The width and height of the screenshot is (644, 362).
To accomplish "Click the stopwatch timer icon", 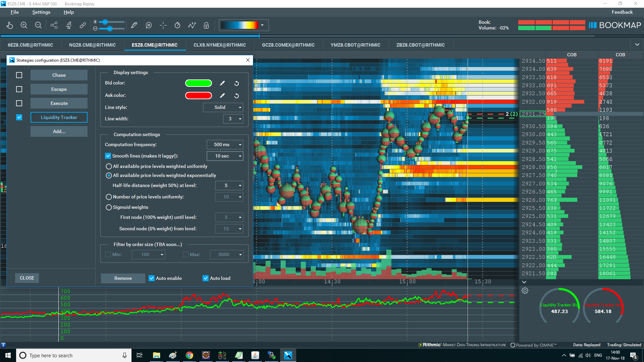I will [x=177, y=25].
